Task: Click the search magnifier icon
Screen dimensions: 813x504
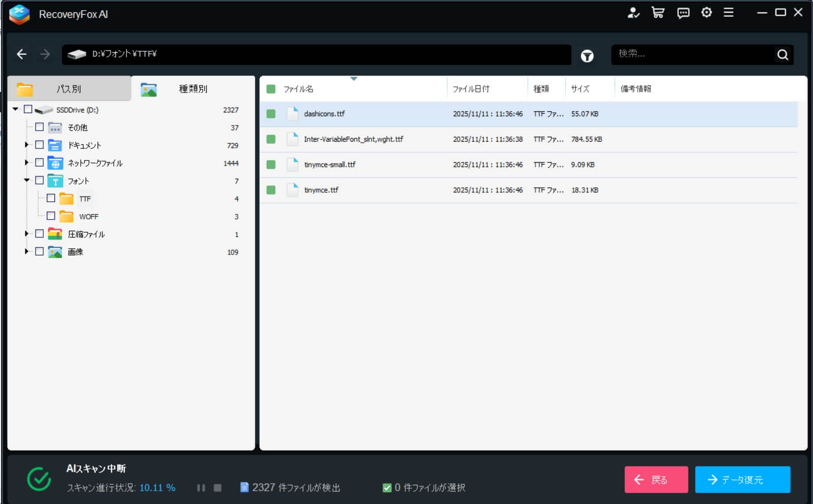Action: pos(783,54)
